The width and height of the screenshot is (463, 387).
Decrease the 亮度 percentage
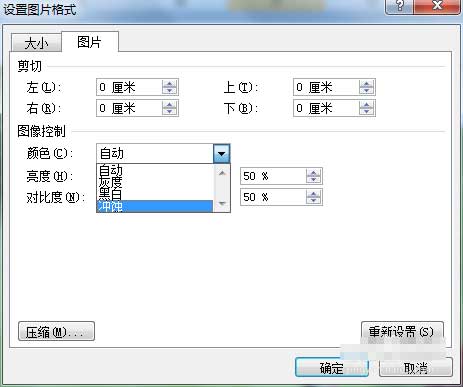314,180
